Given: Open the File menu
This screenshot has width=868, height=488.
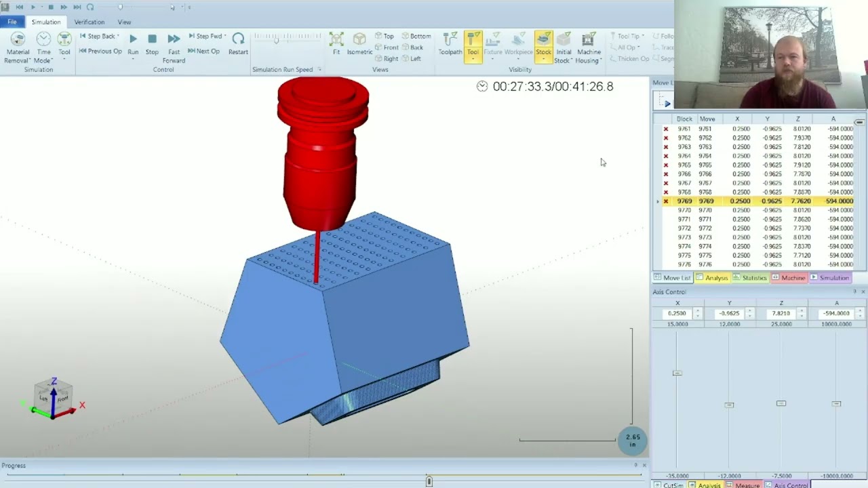Looking at the screenshot, I should (12, 22).
